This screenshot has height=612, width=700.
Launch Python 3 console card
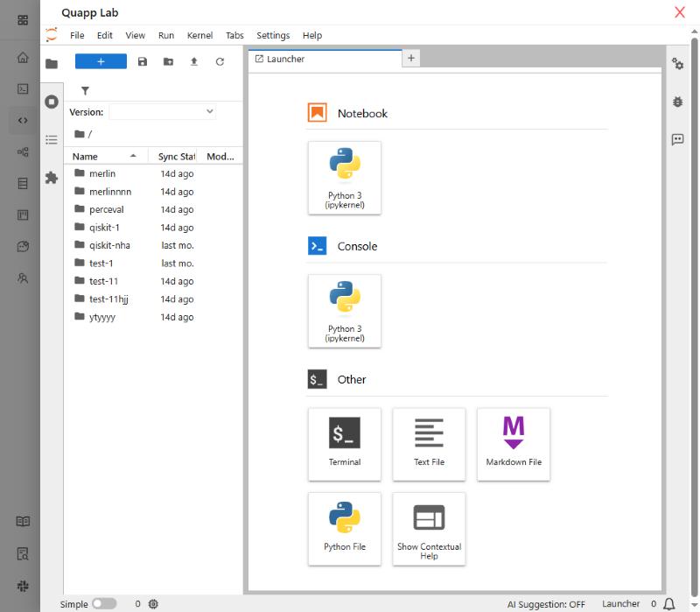click(x=345, y=311)
